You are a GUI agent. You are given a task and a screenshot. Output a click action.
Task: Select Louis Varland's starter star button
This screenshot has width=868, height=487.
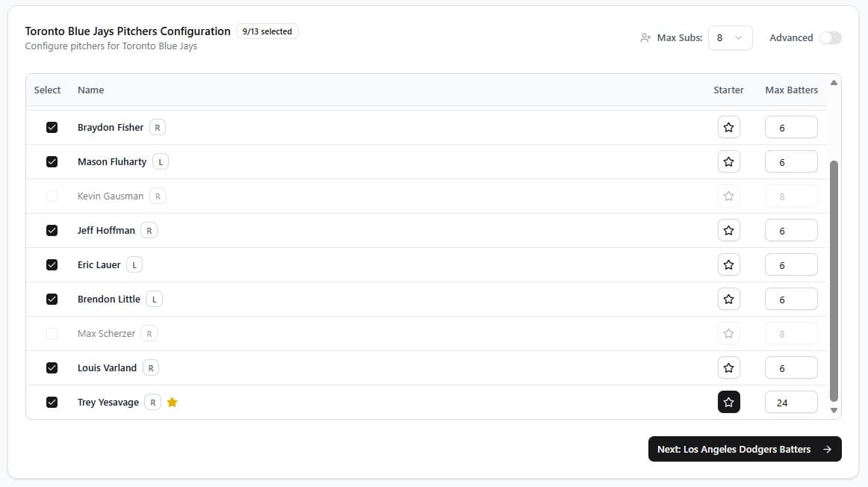point(728,368)
